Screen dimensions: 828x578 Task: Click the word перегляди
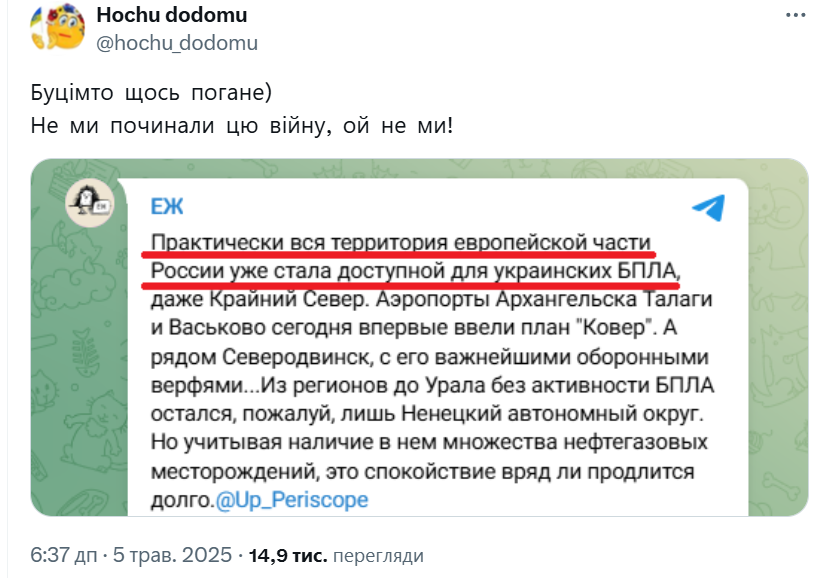click(x=378, y=555)
